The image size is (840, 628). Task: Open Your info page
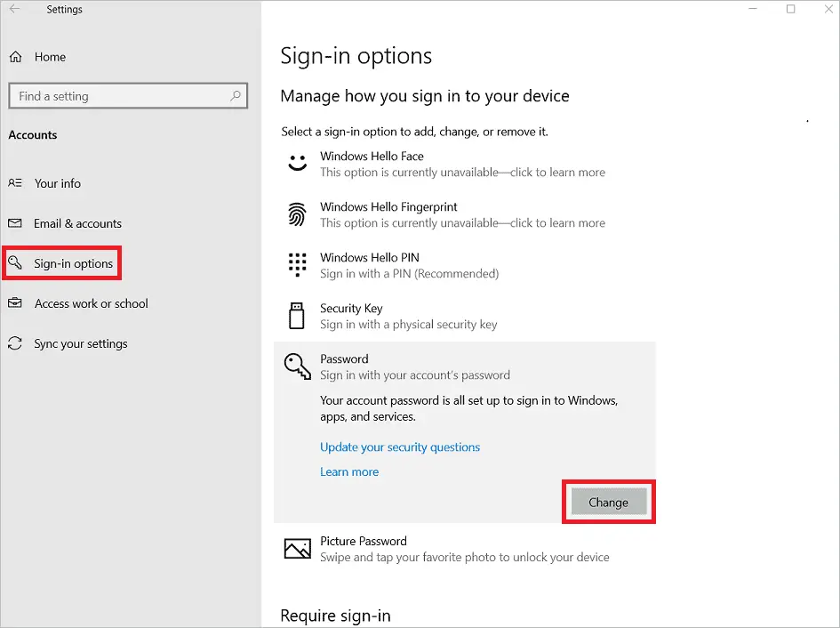pos(58,183)
